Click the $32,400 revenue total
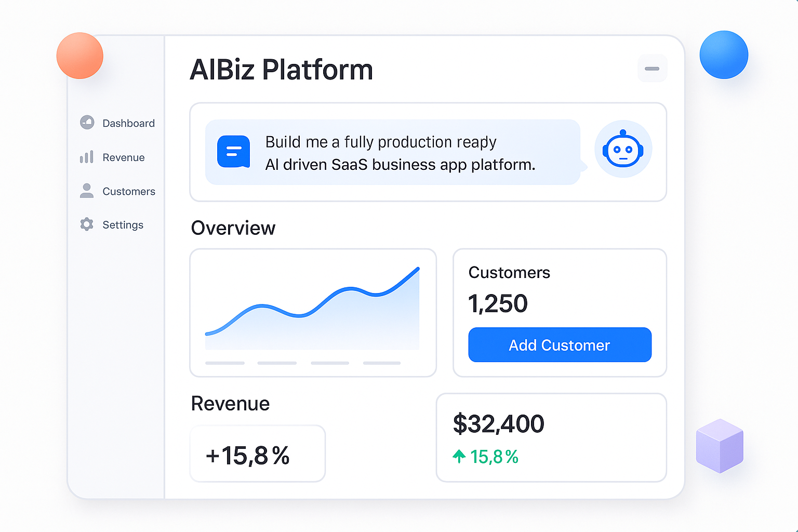Viewport: 798px width, 532px height. point(498,423)
